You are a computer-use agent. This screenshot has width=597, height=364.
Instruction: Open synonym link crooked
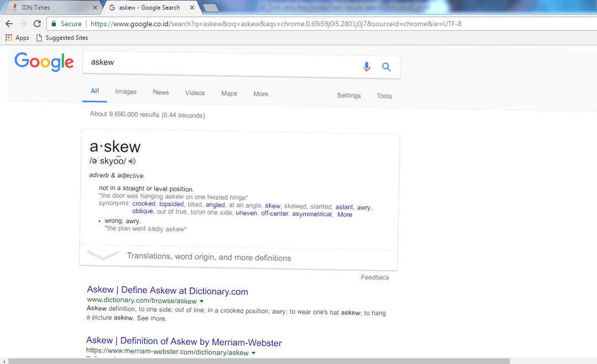[x=144, y=203]
